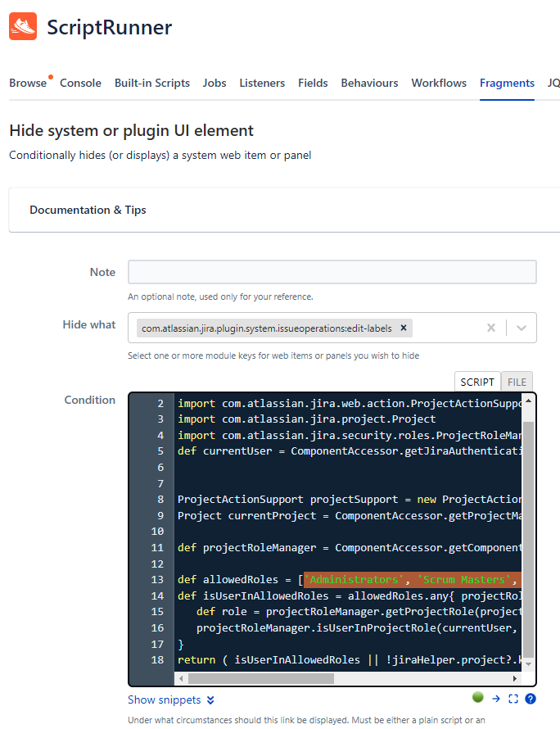Viewport: 560px width, 729px height.
Task: Select the highlighted allowedRoles string on line 13
Action: pyautogui.click(x=409, y=579)
